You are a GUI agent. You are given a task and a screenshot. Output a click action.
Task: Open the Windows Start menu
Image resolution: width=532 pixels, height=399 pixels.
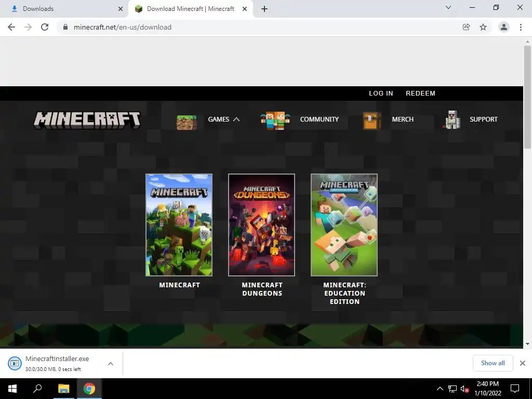pyautogui.click(x=12, y=389)
